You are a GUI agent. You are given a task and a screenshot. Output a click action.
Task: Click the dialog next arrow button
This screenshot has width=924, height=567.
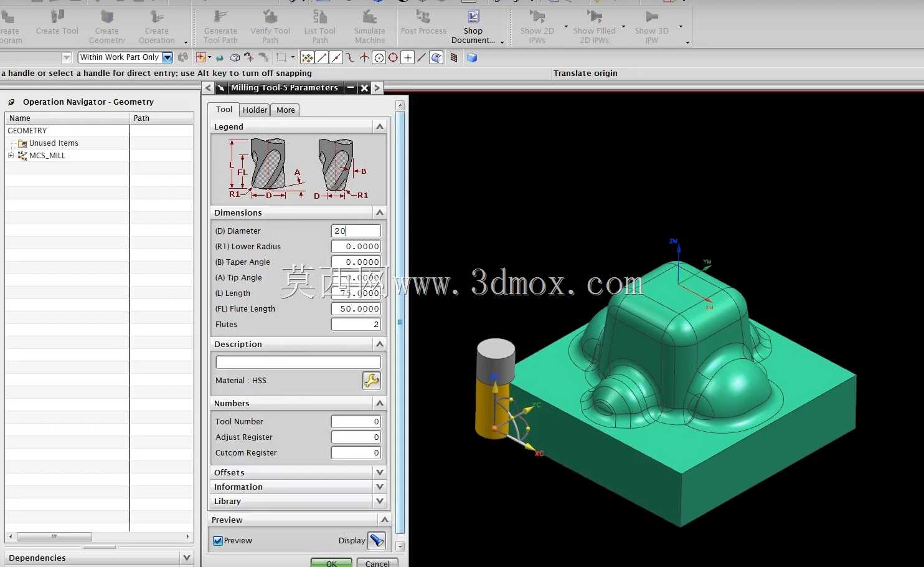tap(377, 88)
